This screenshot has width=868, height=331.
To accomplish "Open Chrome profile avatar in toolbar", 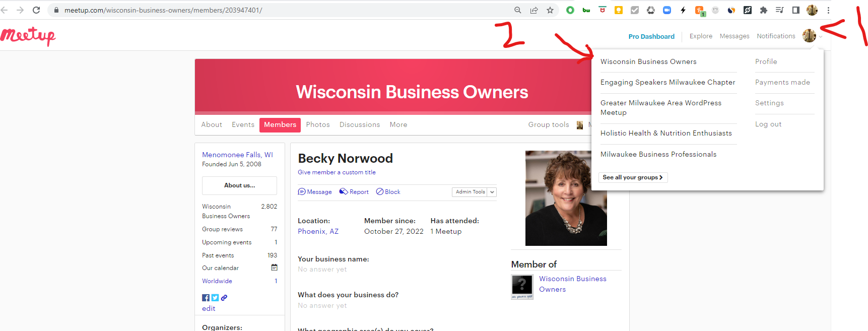I will (x=812, y=10).
